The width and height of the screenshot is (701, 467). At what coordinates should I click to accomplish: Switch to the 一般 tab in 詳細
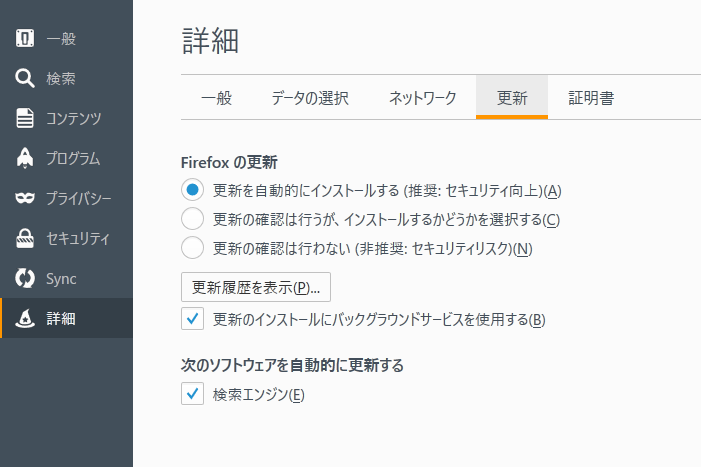(x=216, y=98)
